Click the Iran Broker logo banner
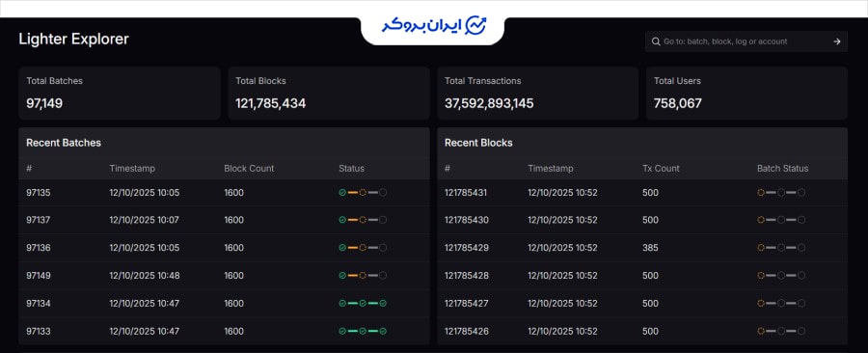 [433, 26]
